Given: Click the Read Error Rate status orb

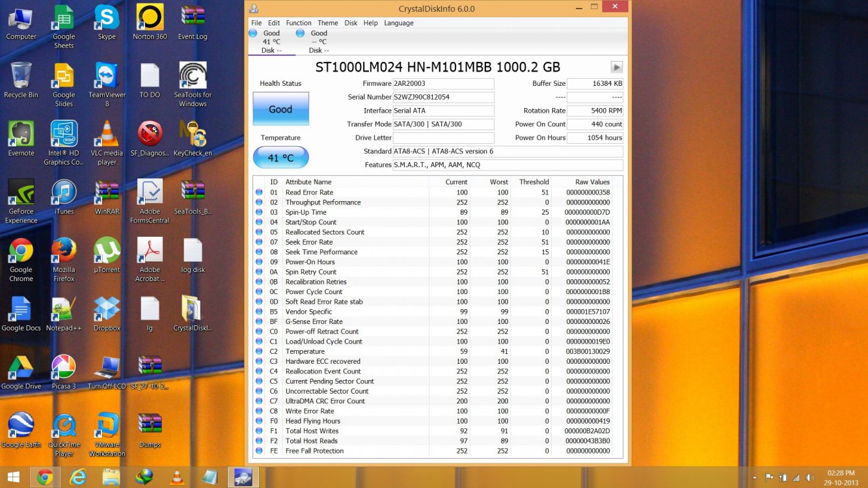Looking at the screenshot, I should click(x=260, y=193).
